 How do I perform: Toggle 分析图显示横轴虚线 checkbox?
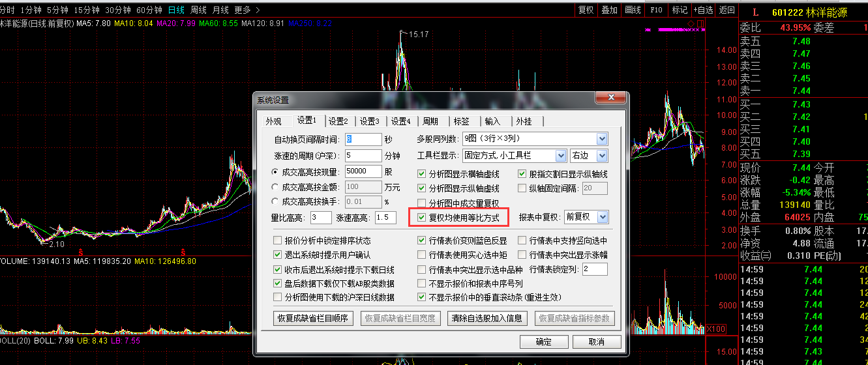point(422,174)
